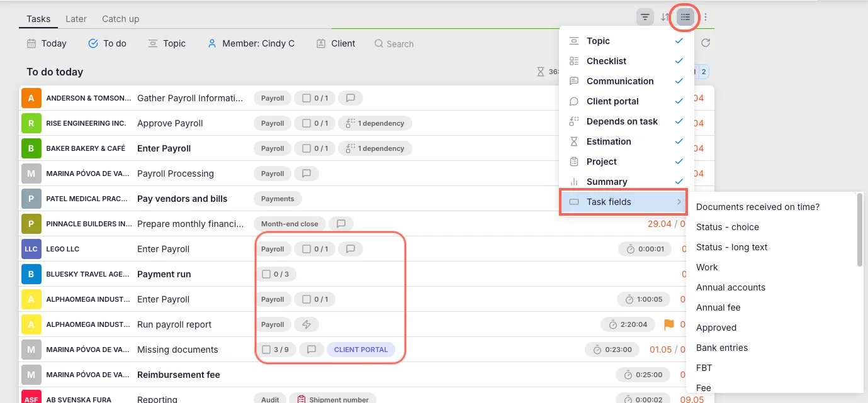This screenshot has height=403, width=868.
Task: Click the sort arrows icon
Action: tap(665, 17)
